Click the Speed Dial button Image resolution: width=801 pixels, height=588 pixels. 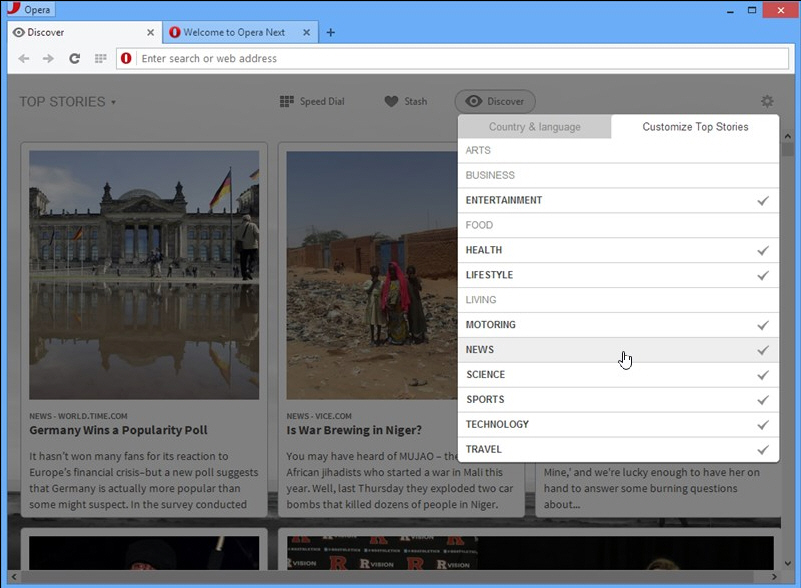click(312, 100)
